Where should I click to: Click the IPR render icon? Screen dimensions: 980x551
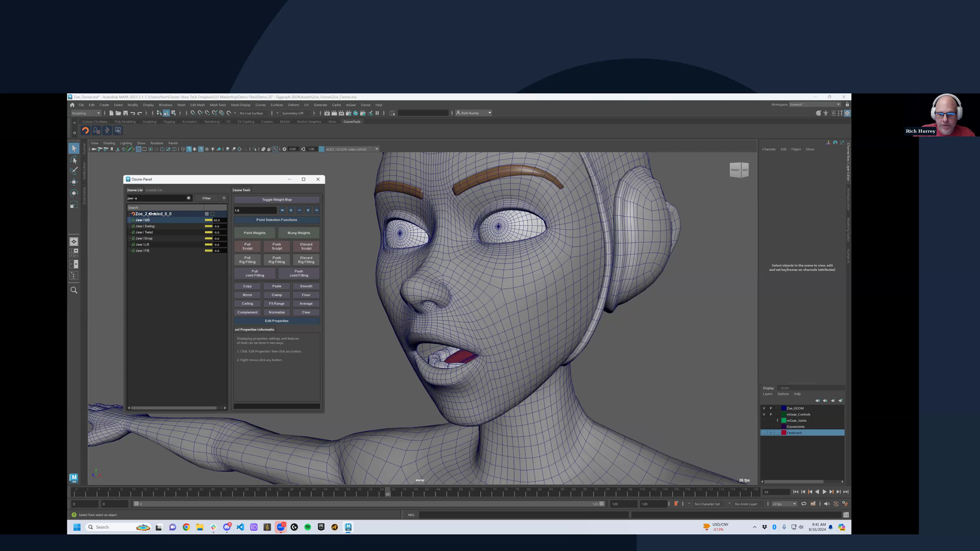click(x=341, y=113)
